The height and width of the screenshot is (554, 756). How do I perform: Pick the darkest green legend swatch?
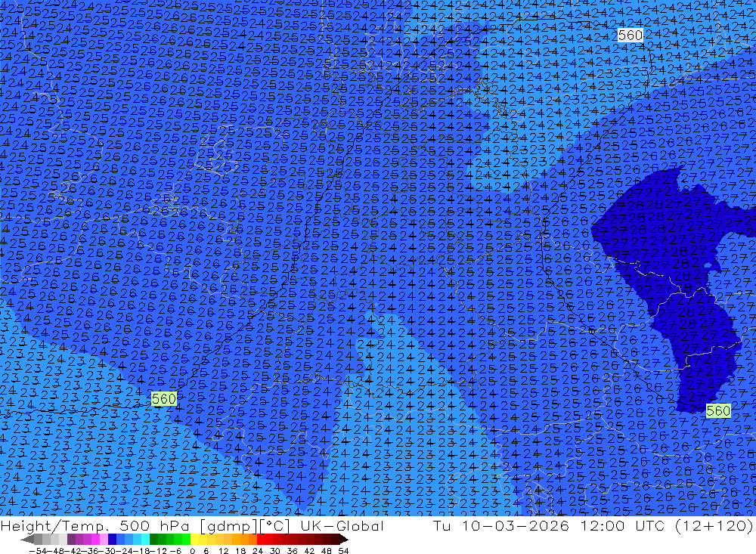[153, 540]
